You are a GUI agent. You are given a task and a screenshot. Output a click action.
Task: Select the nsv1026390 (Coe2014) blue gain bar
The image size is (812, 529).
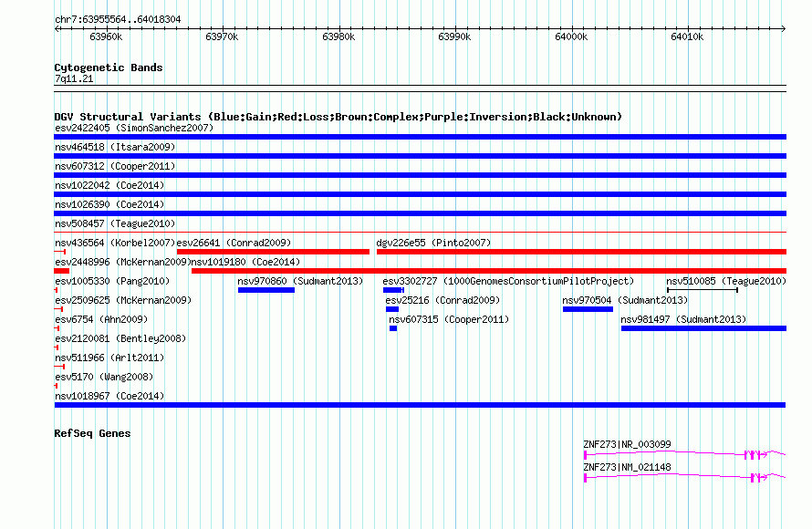tap(420, 213)
